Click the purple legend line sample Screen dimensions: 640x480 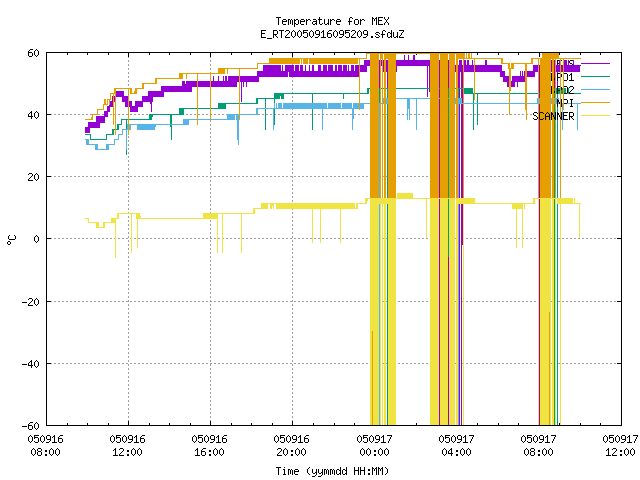[x=595, y=64]
